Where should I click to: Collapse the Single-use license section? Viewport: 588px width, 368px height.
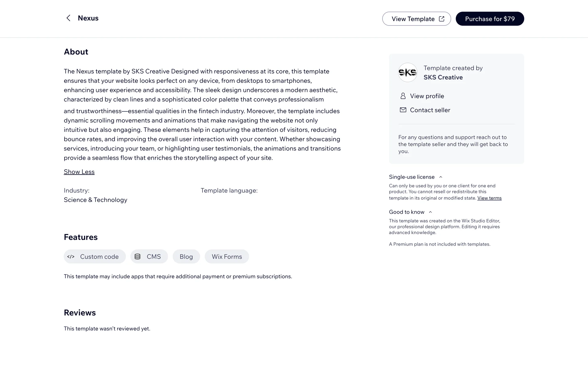pos(441,177)
